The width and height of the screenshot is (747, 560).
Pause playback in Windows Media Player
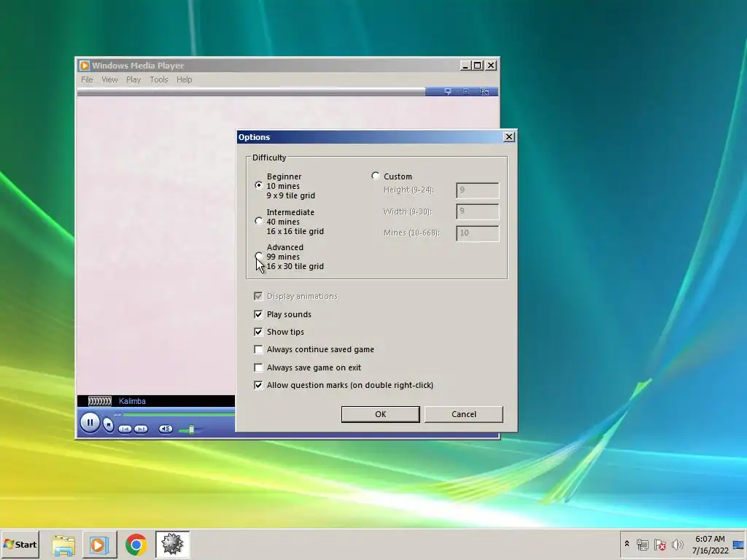pos(90,422)
